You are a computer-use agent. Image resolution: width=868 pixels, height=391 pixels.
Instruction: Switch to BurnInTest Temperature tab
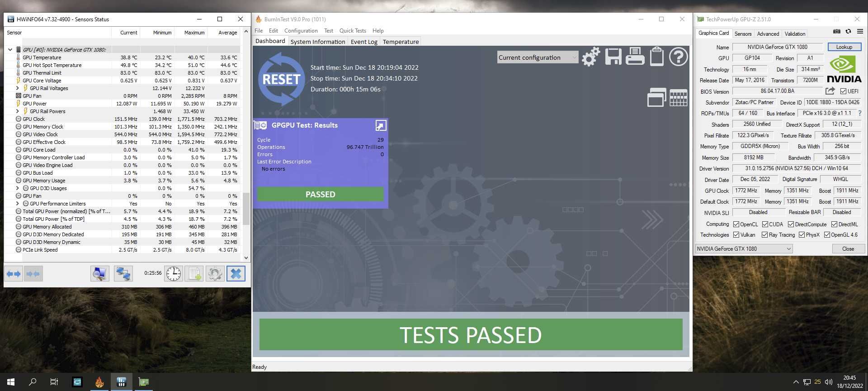(x=401, y=42)
